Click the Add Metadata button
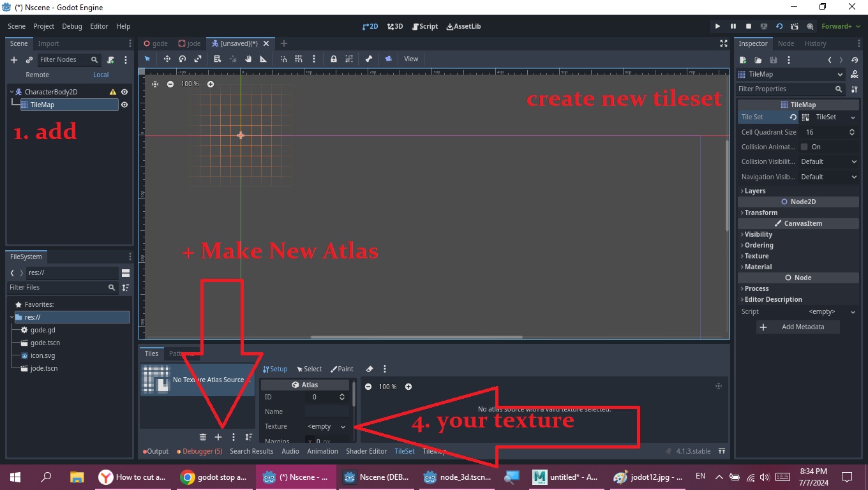 (798, 327)
